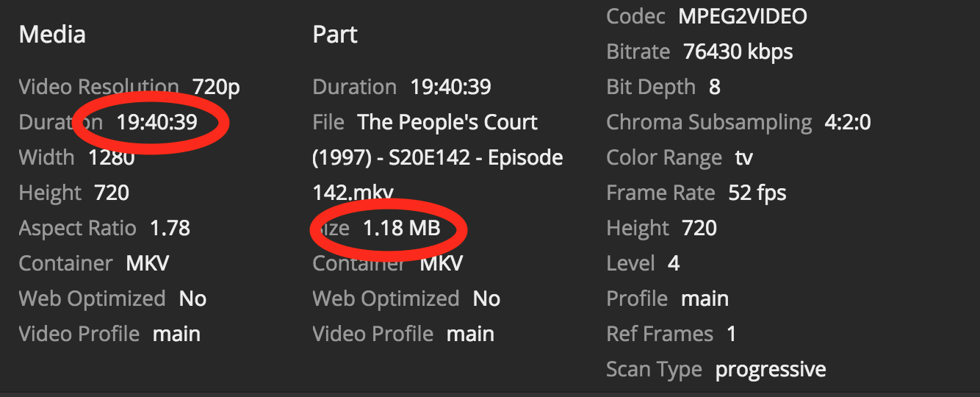Click the Bitrate 76430 kbps value
The height and width of the screenshot is (397, 980).
[x=738, y=51]
